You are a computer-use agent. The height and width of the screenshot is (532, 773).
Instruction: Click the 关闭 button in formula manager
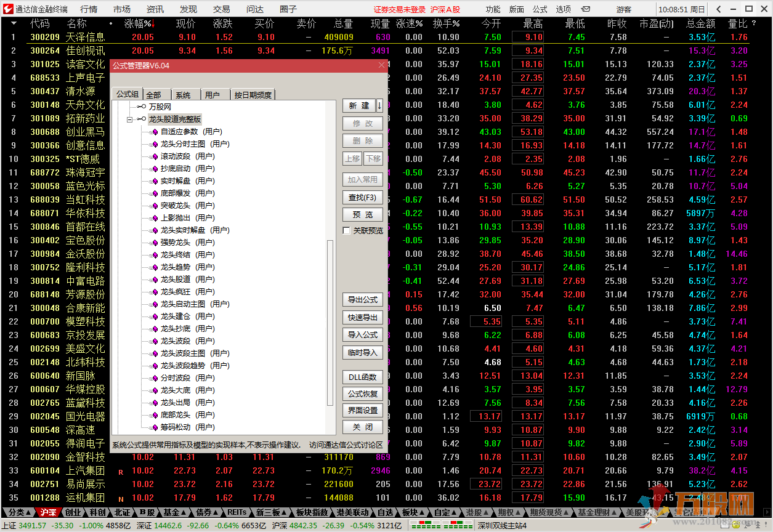[x=363, y=427]
